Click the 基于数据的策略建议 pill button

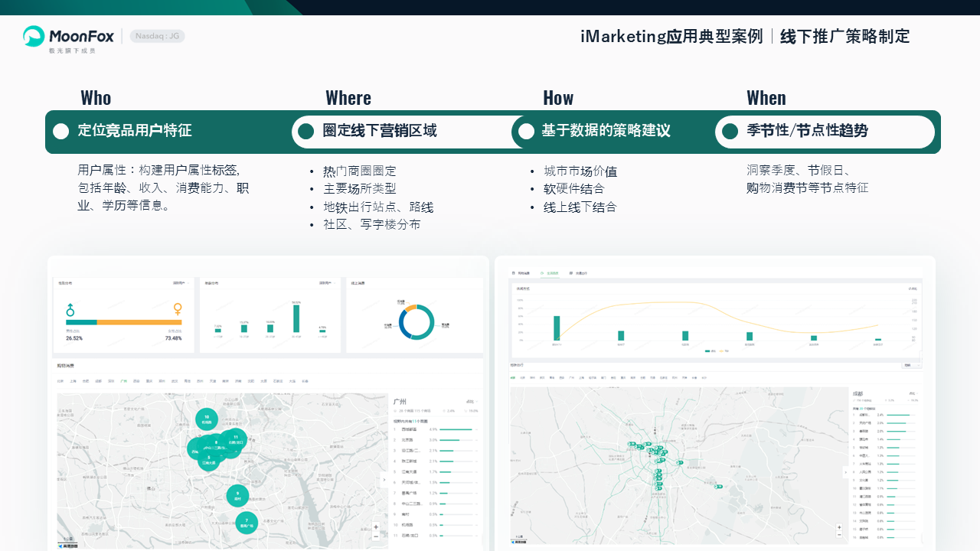pyautogui.click(x=605, y=132)
